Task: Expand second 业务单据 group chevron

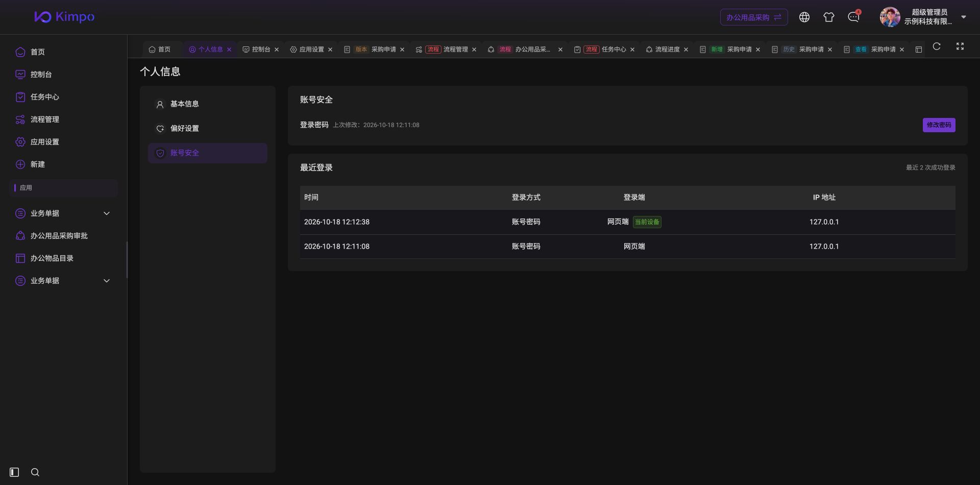Action: click(x=107, y=281)
